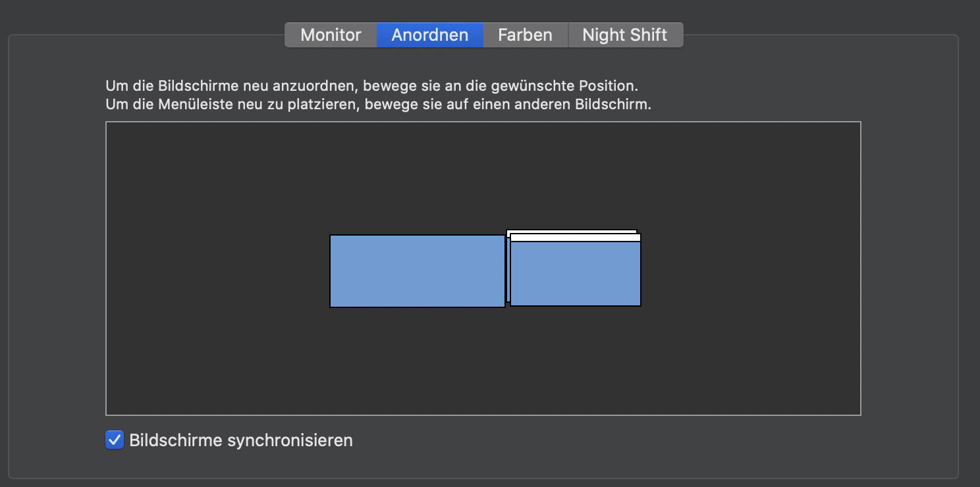Select the large left display rectangle

(417, 270)
